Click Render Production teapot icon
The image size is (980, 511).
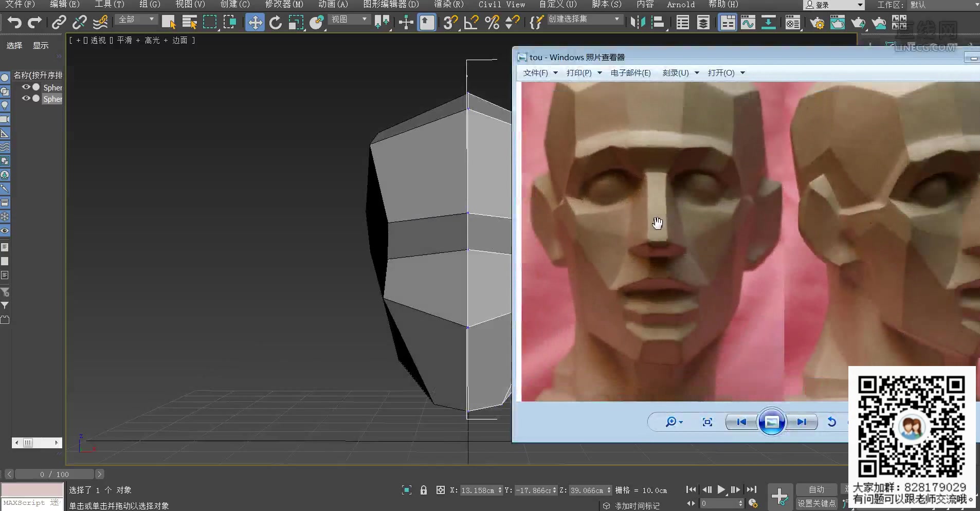[x=858, y=23]
